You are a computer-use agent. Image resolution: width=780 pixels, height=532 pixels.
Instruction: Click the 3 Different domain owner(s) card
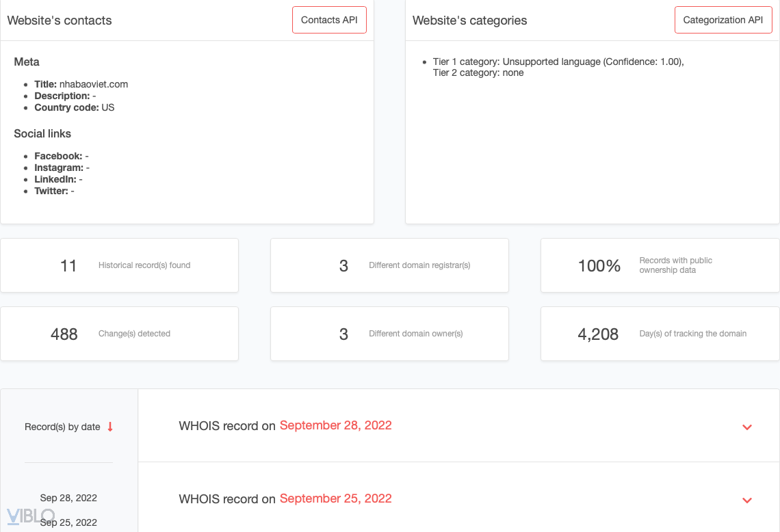(389, 334)
